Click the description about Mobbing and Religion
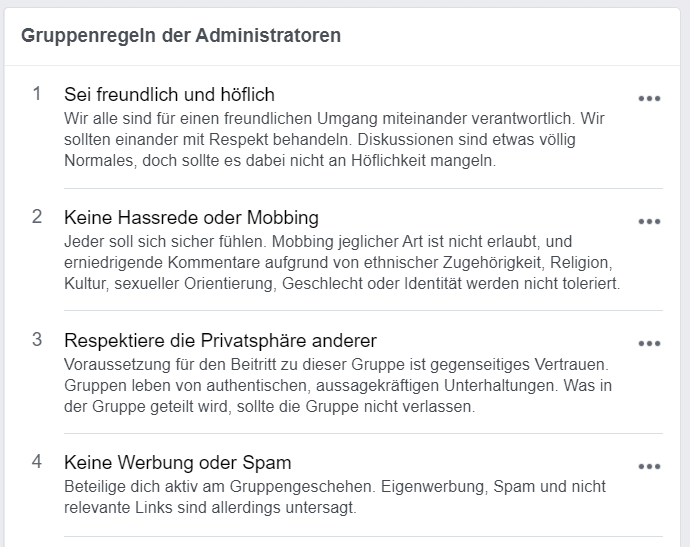Viewport: 690px width, 547px height. coord(342,262)
